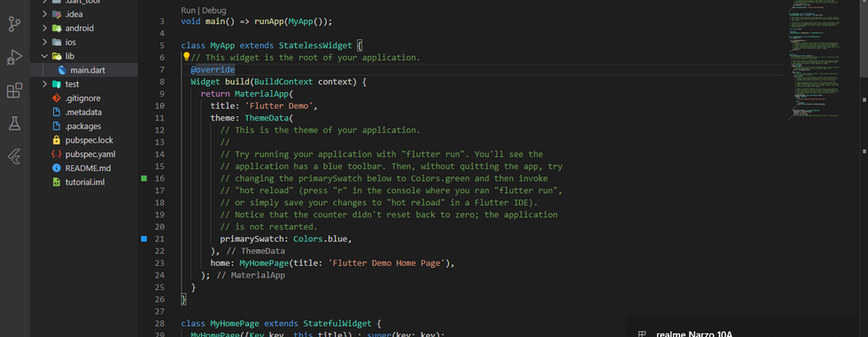Click the StatelessWidget text

point(315,45)
